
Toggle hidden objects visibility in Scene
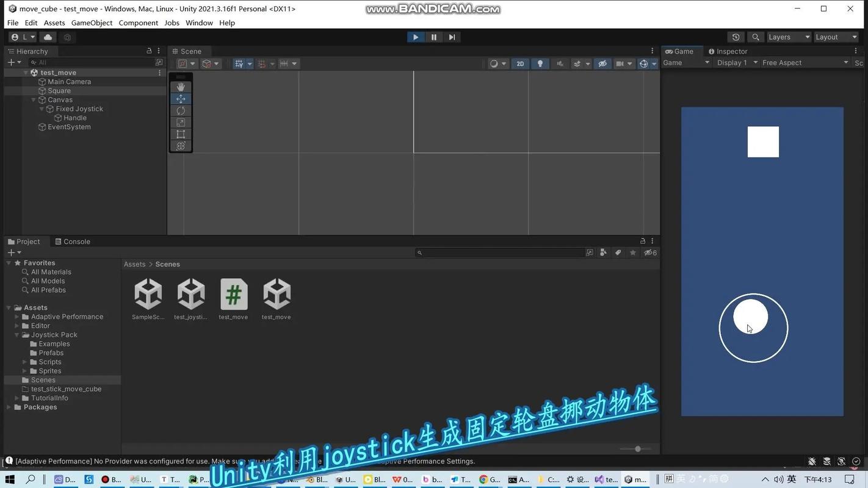pos(602,63)
